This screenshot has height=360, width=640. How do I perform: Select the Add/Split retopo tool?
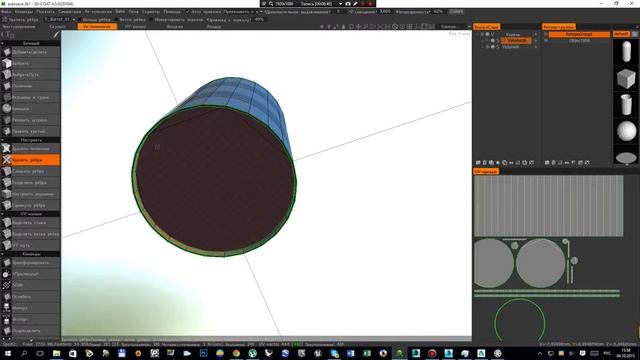tap(30, 52)
